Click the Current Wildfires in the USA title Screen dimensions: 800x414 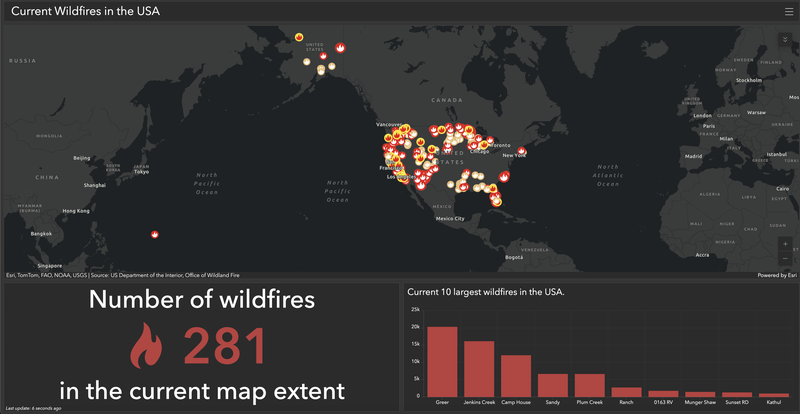tap(86, 11)
